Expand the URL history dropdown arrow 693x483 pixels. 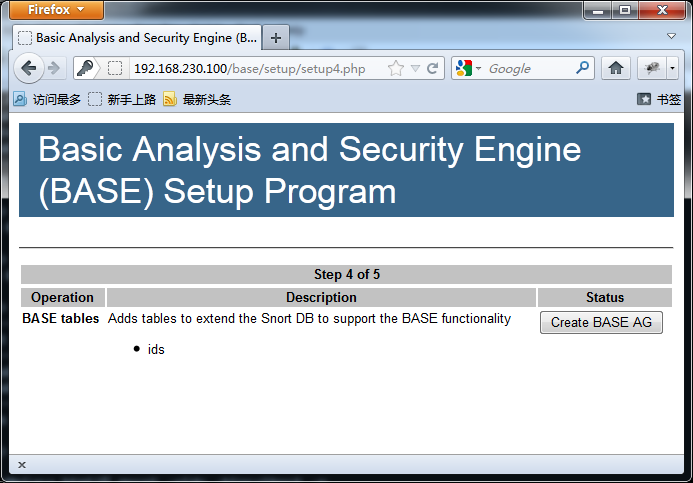tap(415, 68)
